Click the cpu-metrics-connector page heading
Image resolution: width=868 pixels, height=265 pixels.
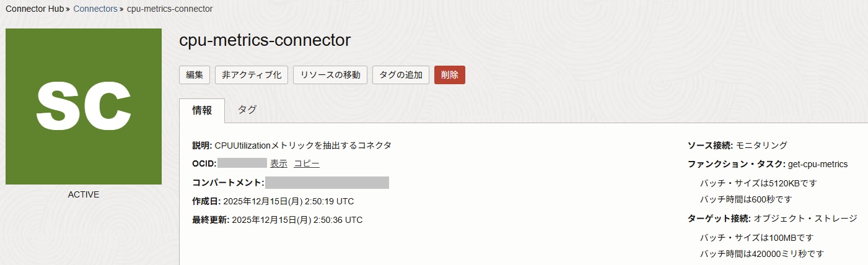tap(265, 40)
